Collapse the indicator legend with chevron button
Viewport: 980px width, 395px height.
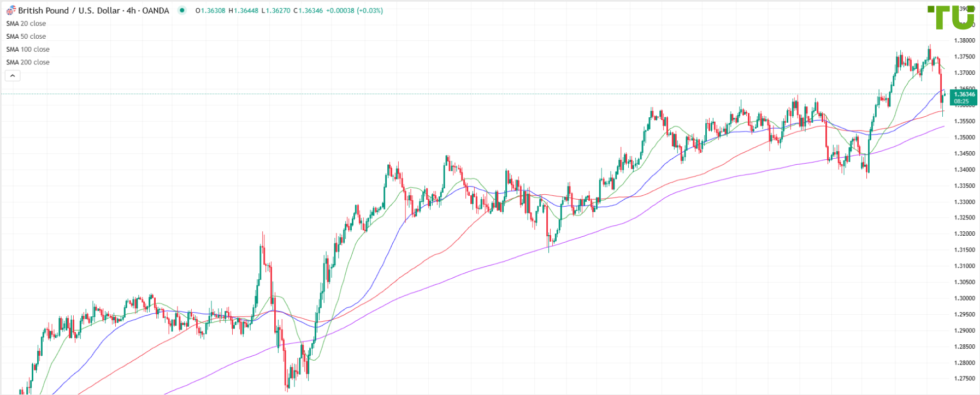click(13, 76)
